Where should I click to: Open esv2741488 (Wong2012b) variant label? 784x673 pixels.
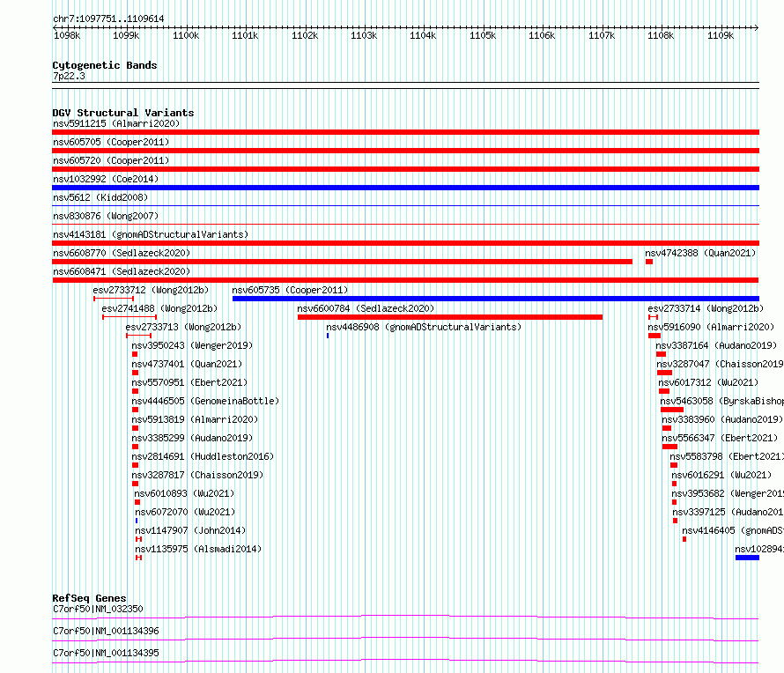(159, 308)
